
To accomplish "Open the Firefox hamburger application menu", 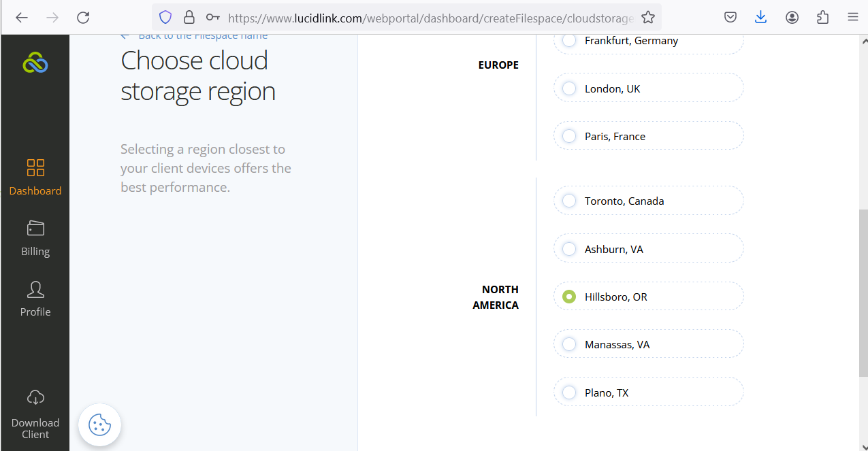I will pyautogui.click(x=852, y=18).
